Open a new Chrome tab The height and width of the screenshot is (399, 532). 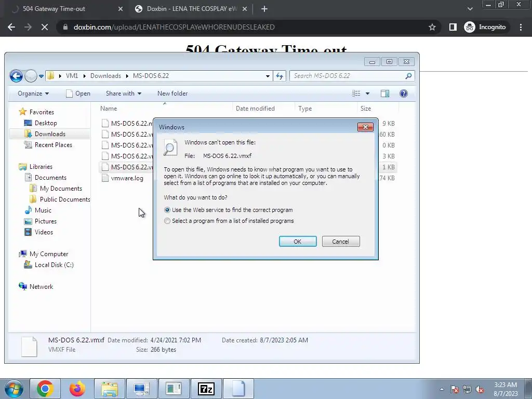point(264,9)
